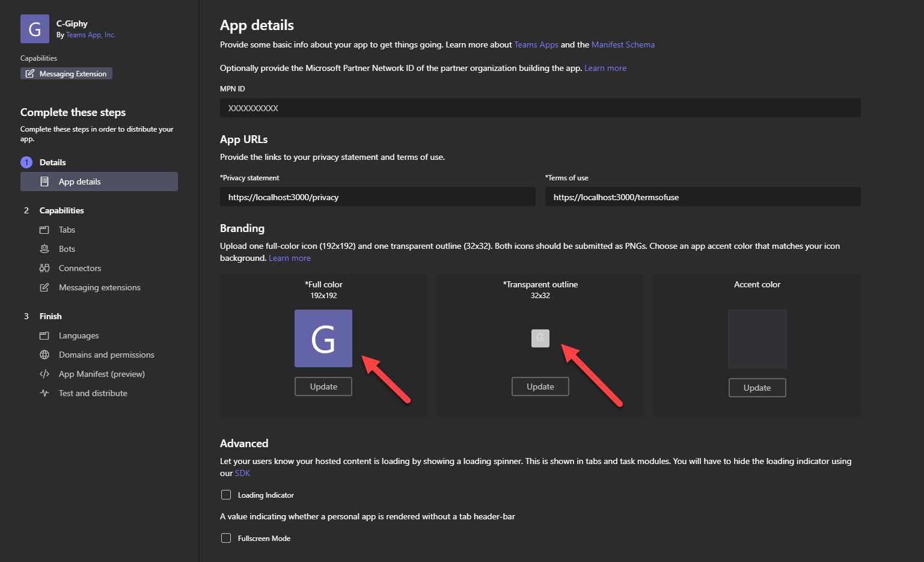Click the Bots robot icon
The image size is (924, 562).
point(44,249)
